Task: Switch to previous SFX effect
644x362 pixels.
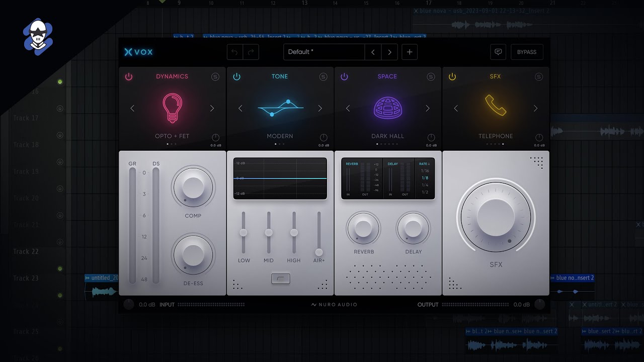Action: pyautogui.click(x=456, y=108)
